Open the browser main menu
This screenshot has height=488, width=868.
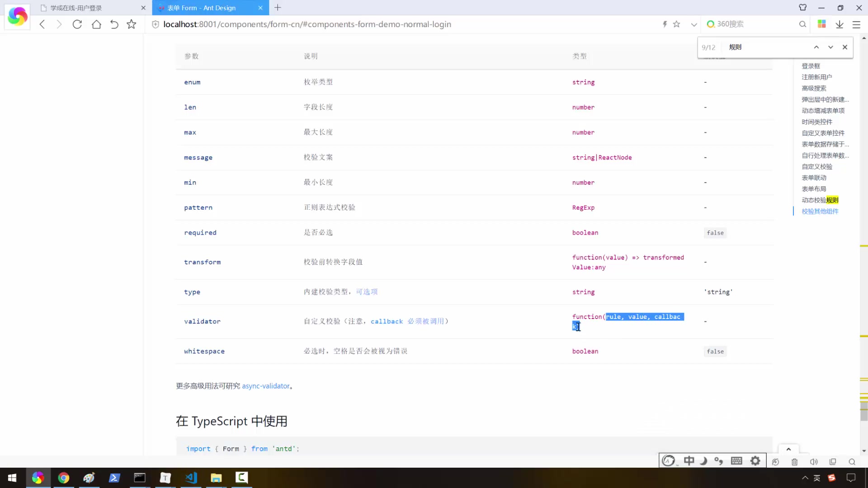click(x=856, y=24)
